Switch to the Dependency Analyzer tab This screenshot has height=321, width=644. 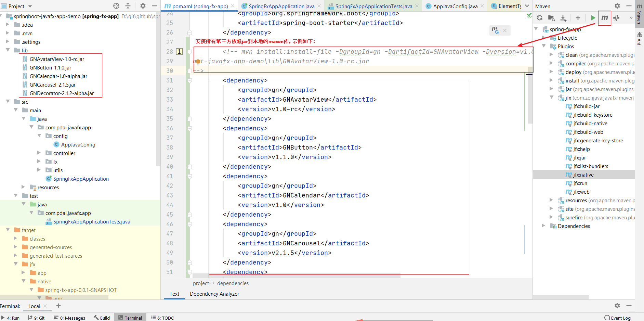pos(214,294)
